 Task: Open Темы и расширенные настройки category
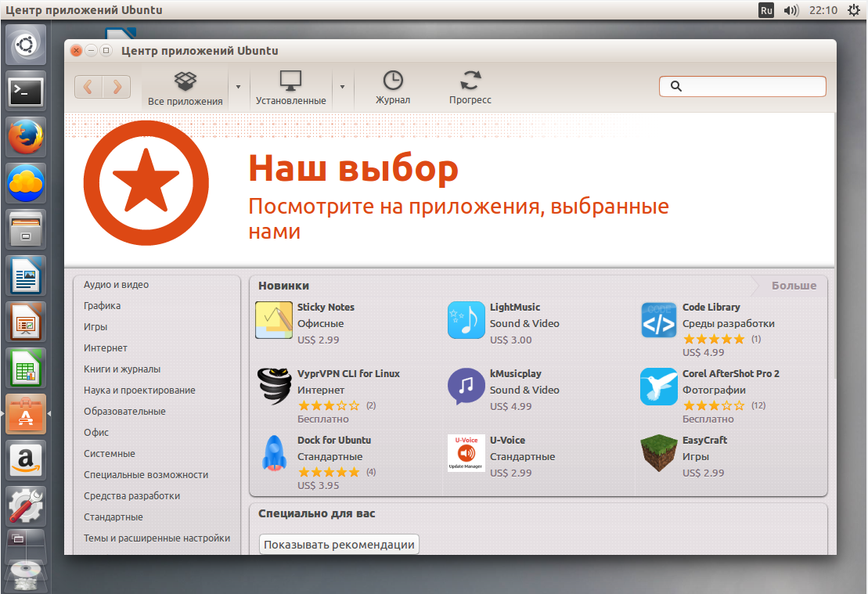click(x=157, y=538)
